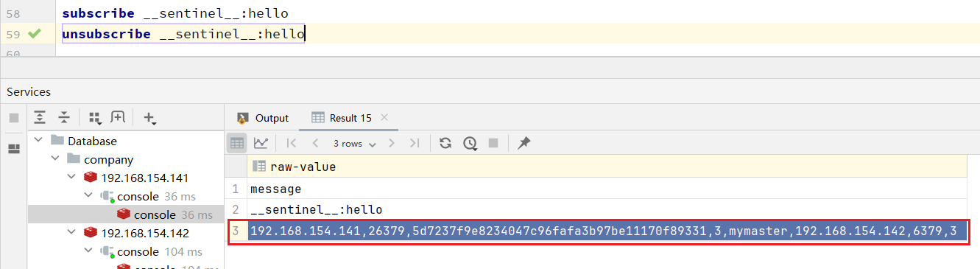Select the 192.168.154.142 tree item
980x269 pixels.
(145, 233)
